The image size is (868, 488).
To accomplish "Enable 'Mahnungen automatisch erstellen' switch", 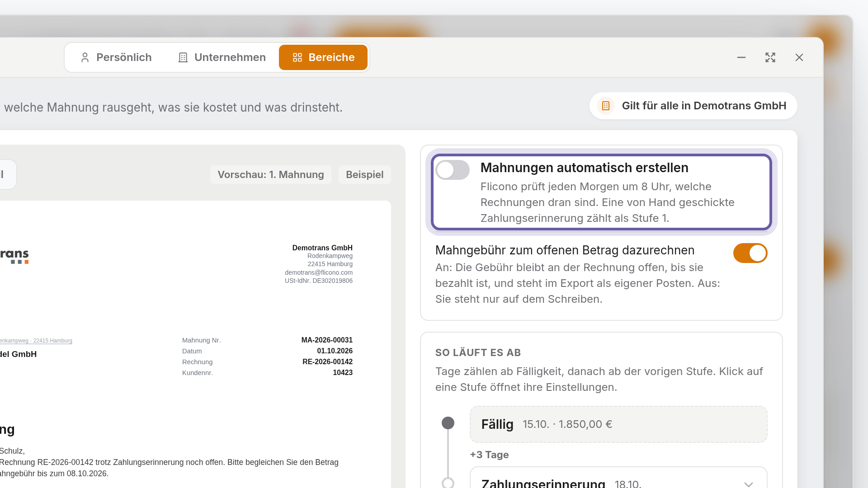I will 453,170.
